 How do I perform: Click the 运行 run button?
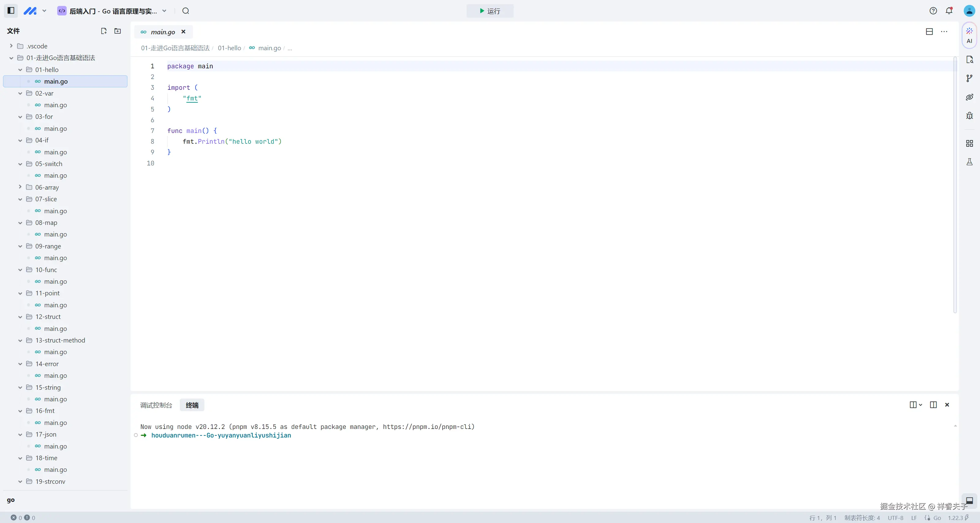[490, 11]
